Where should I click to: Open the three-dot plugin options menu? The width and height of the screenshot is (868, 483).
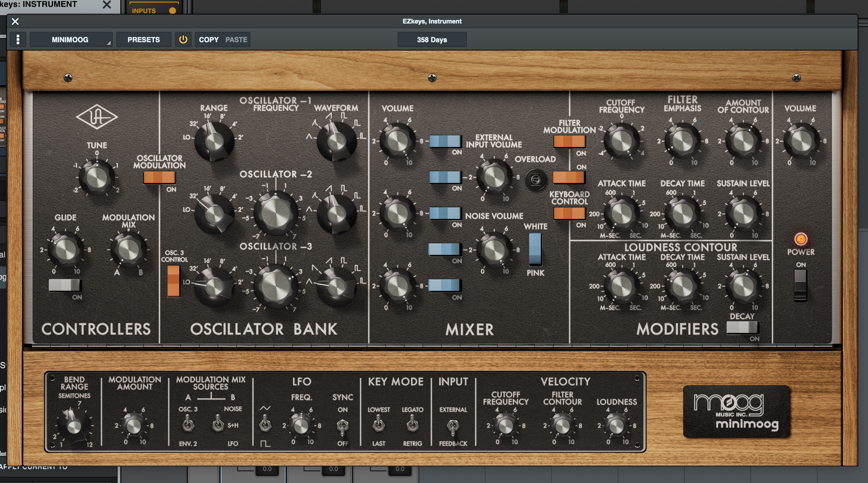(x=18, y=39)
